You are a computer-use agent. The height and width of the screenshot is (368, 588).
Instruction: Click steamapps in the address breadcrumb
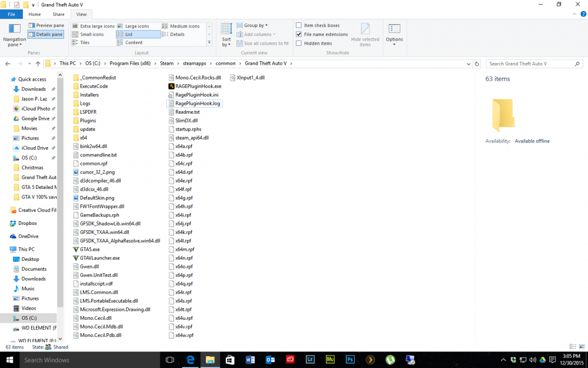(194, 64)
